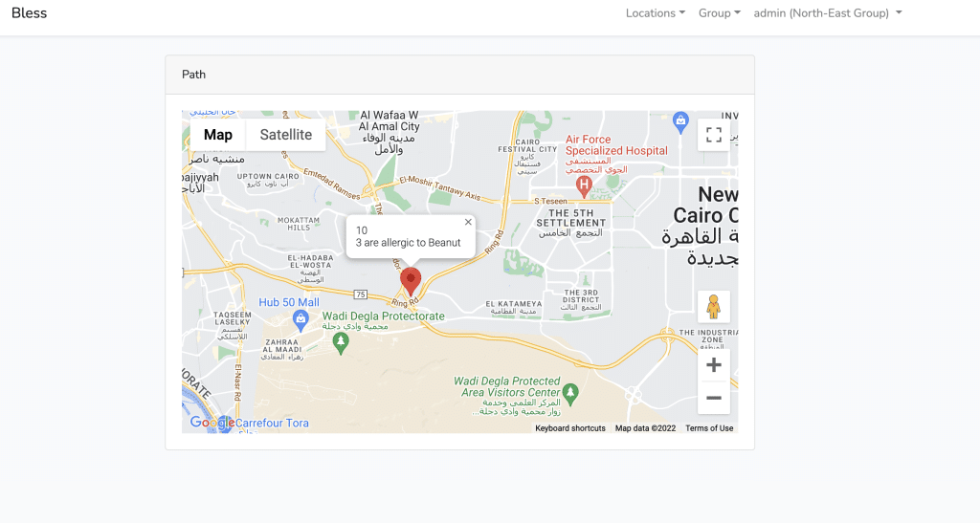The image size is (980, 523).
Task: Open Keyboard shortcuts on the map
Action: point(570,428)
